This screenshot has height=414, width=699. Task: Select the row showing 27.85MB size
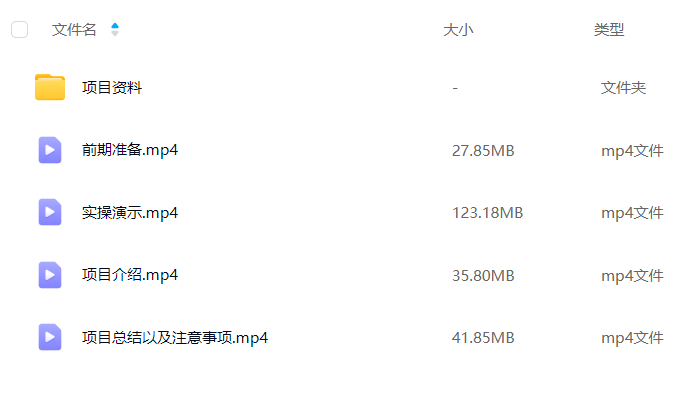pyautogui.click(x=350, y=150)
